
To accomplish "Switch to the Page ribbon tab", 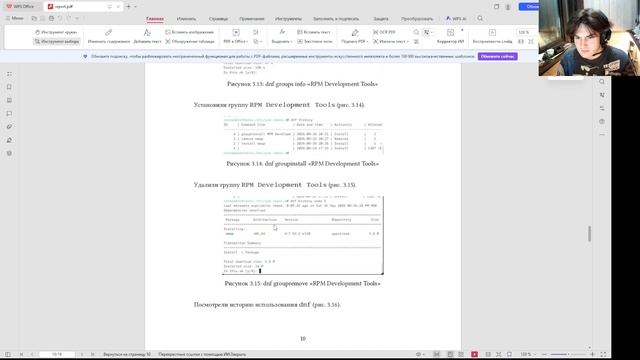I will click(x=218, y=19).
